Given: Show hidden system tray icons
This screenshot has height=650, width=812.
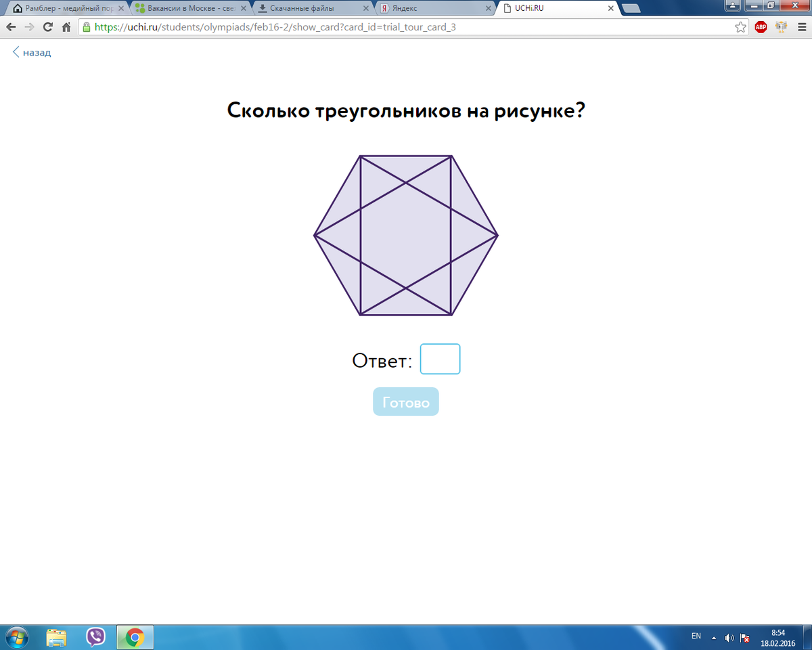Looking at the screenshot, I should point(713,637).
